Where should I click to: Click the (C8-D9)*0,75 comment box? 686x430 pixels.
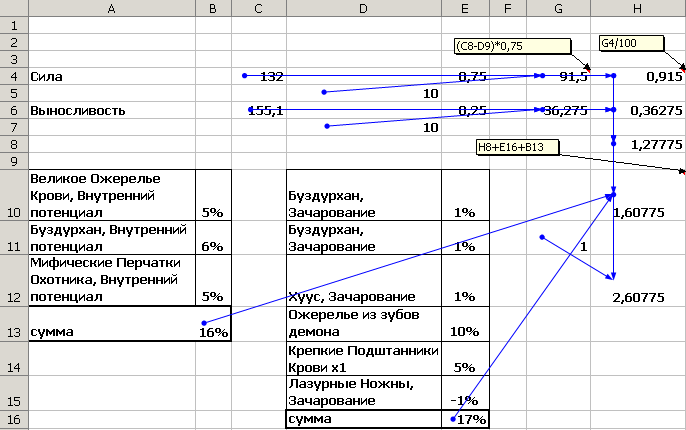(x=512, y=46)
